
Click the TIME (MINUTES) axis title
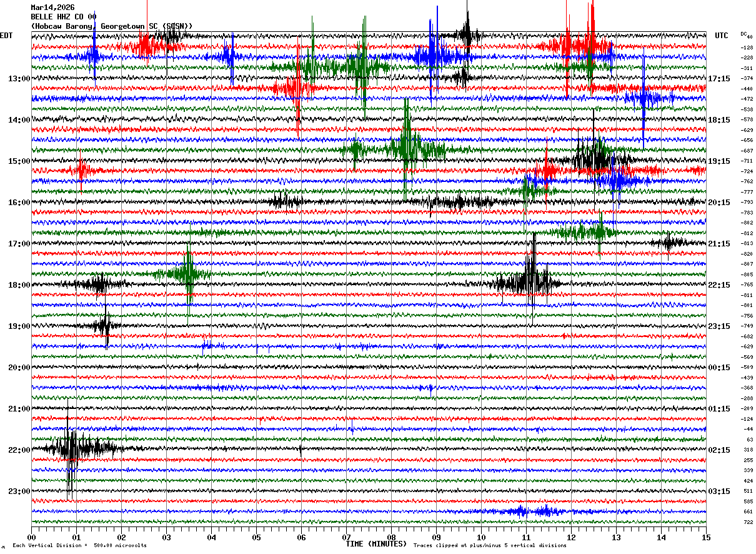[x=377, y=544]
